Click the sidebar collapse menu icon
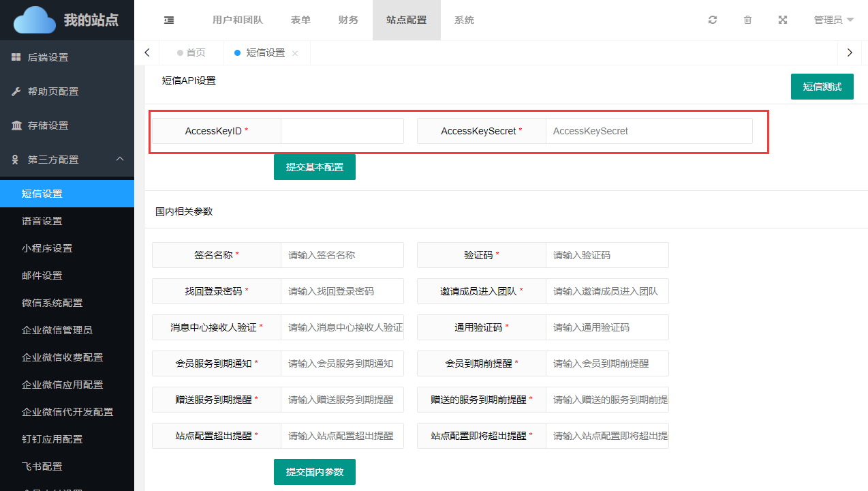The height and width of the screenshot is (491, 868). pos(169,20)
